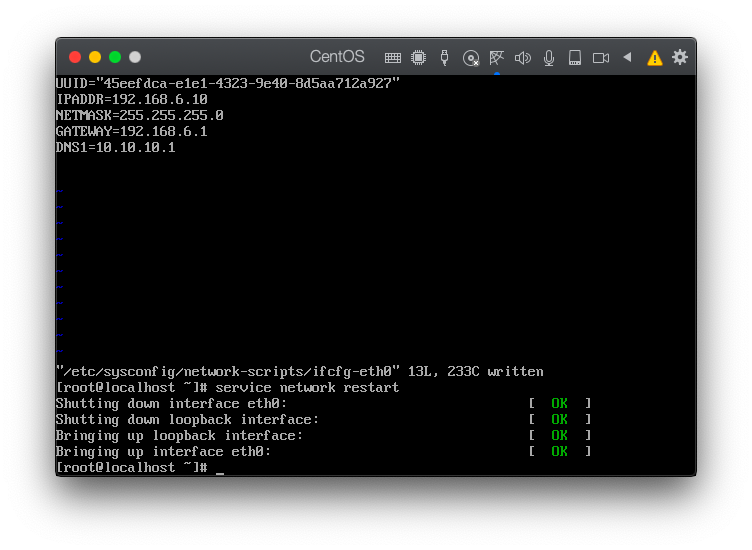Open the hard disk drive icon

tap(575, 58)
